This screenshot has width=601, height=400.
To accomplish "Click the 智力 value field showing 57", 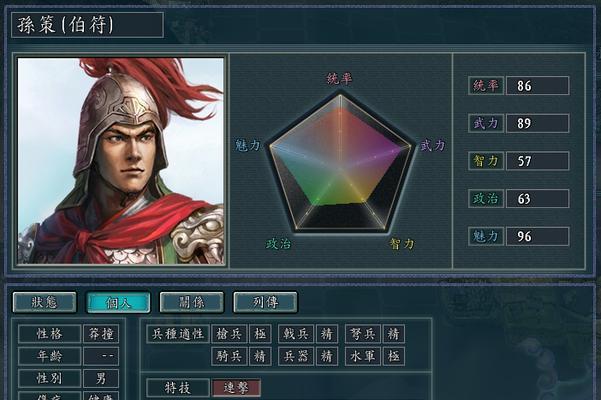I will (x=537, y=161).
